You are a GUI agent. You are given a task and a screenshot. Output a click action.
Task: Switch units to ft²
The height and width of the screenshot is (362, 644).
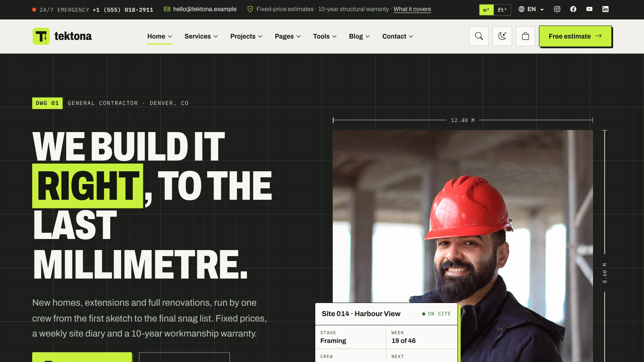point(502,10)
